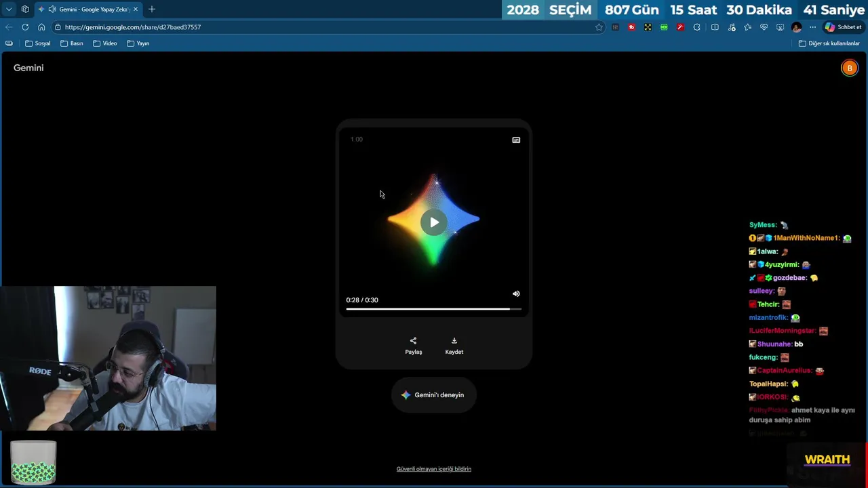Click the address bar URL
Image resolution: width=868 pixels, height=488 pixels.
pyautogui.click(x=133, y=27)
